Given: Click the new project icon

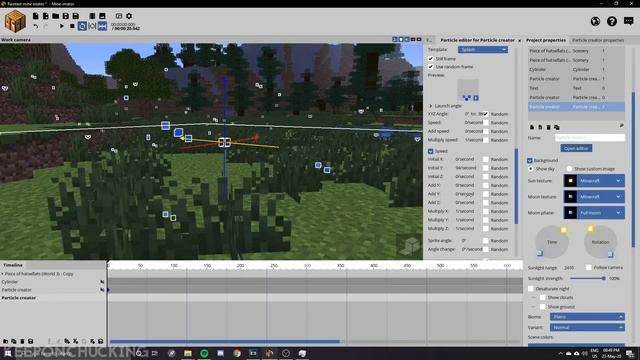Looking at the screenshot, I should click(x=36, y=16).
